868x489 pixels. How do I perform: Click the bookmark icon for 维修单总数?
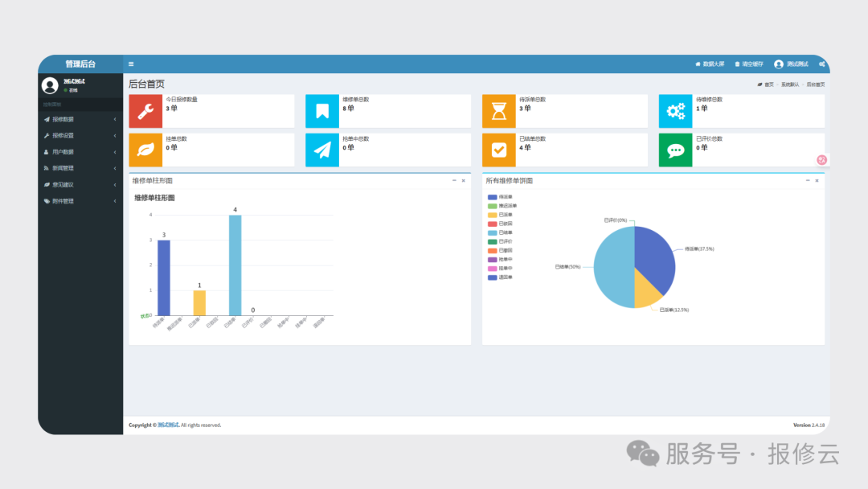(x=322, y=111)
